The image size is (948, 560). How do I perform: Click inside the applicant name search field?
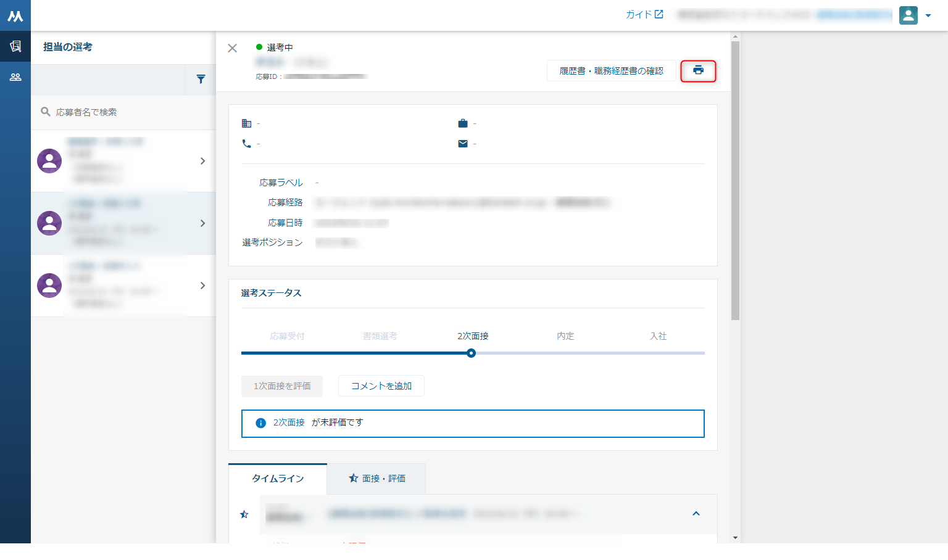pyautogui.click(x=123, y=112)
